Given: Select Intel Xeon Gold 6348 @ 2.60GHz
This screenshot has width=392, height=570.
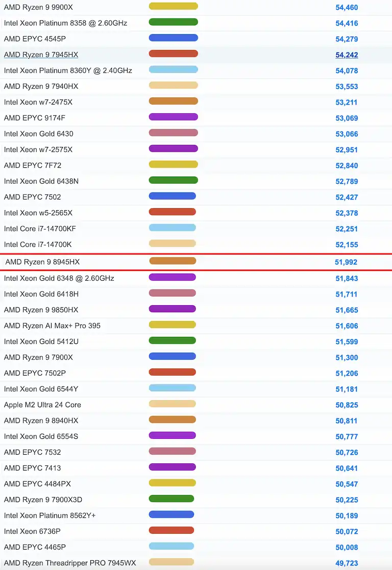Looking at the screenshot, I should tap(59, 278).
